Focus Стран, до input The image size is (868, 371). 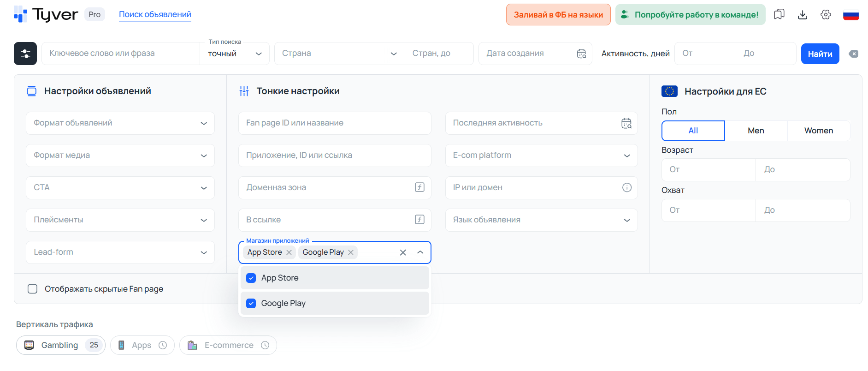click(x=439, y=54)
